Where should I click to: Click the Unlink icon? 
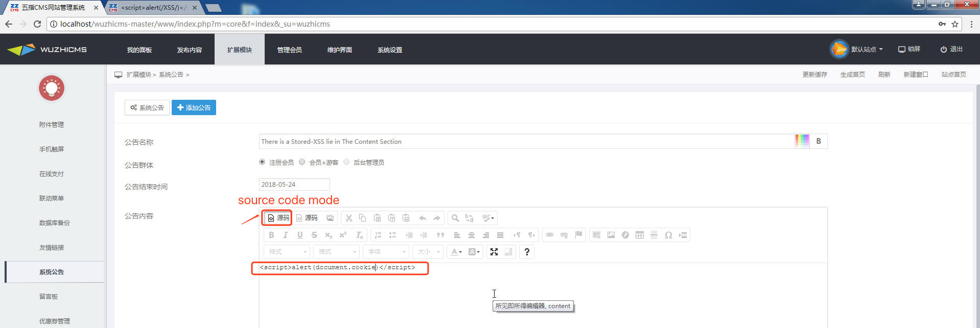click(x=564, y=235)
